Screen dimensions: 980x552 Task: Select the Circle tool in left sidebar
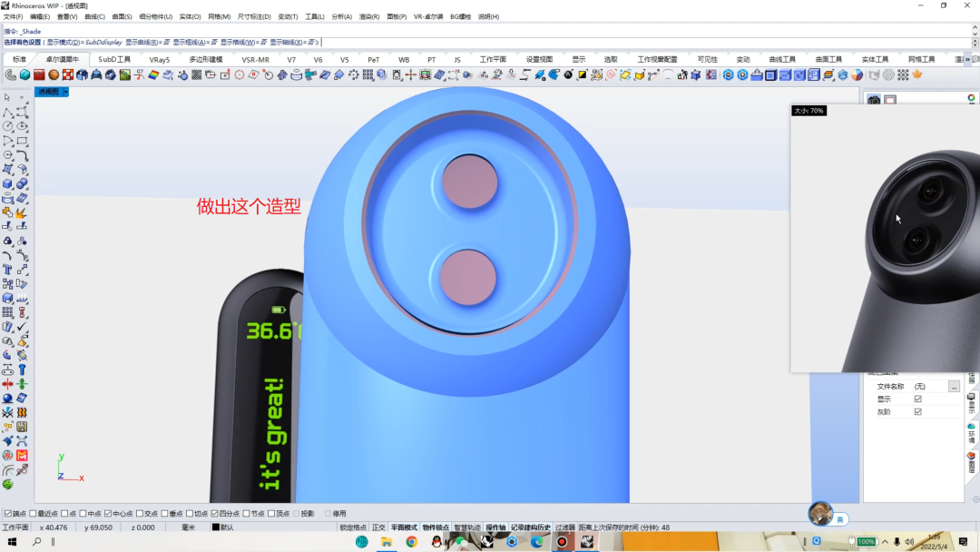[7, 126]
